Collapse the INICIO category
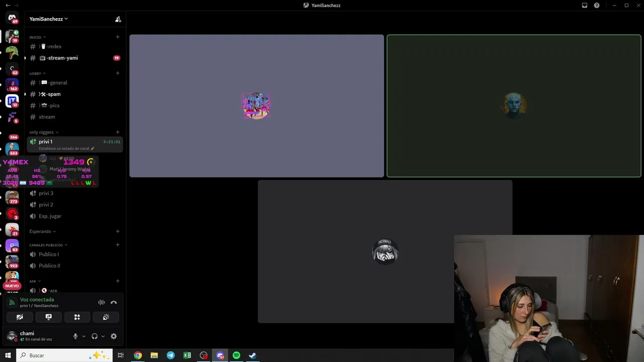 click(38, 37)
